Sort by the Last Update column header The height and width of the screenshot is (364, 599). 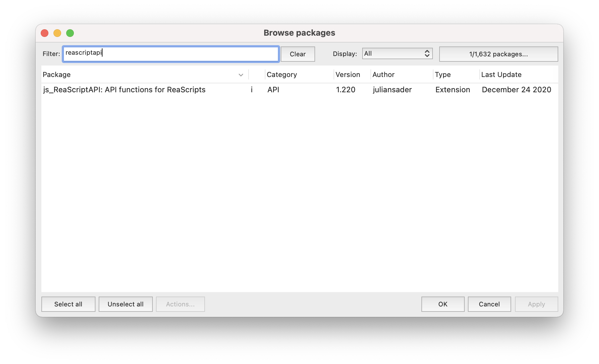pyautogui.click(x=501, y=74)
